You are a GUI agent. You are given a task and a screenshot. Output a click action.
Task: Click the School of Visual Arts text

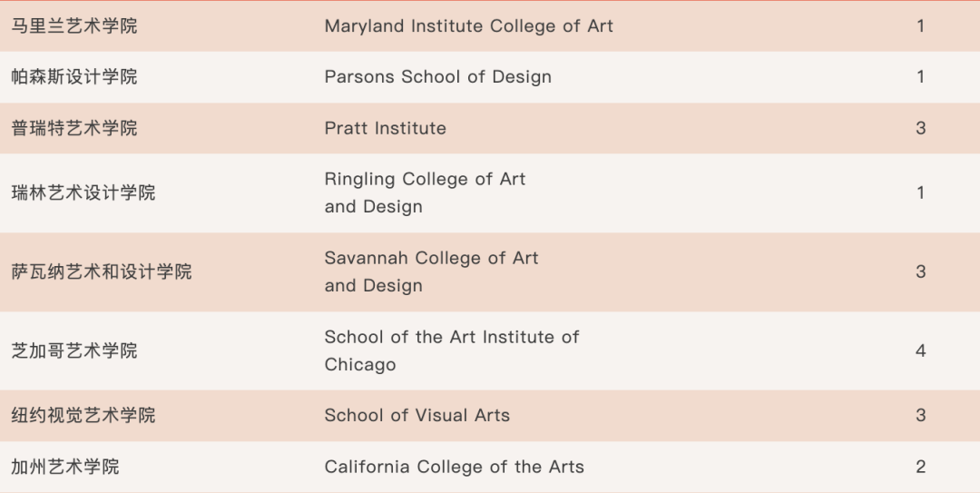(416, 416)
